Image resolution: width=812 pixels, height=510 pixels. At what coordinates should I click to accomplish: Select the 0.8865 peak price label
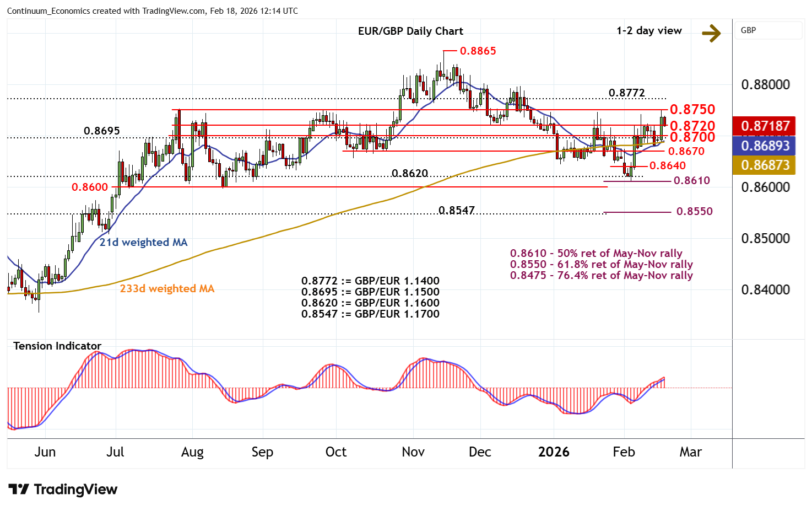click(x=478, y=51)
